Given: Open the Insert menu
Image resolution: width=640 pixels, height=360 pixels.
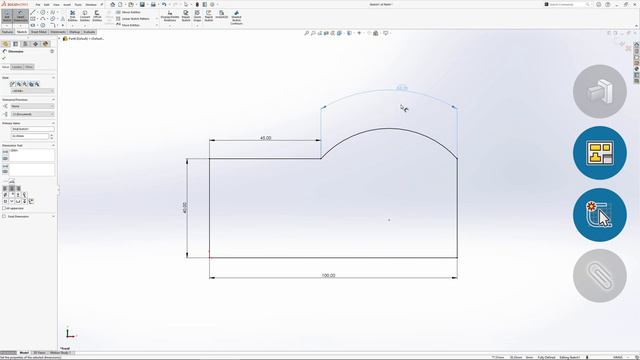Looking at the screenshot, I should tap(67, 5).
